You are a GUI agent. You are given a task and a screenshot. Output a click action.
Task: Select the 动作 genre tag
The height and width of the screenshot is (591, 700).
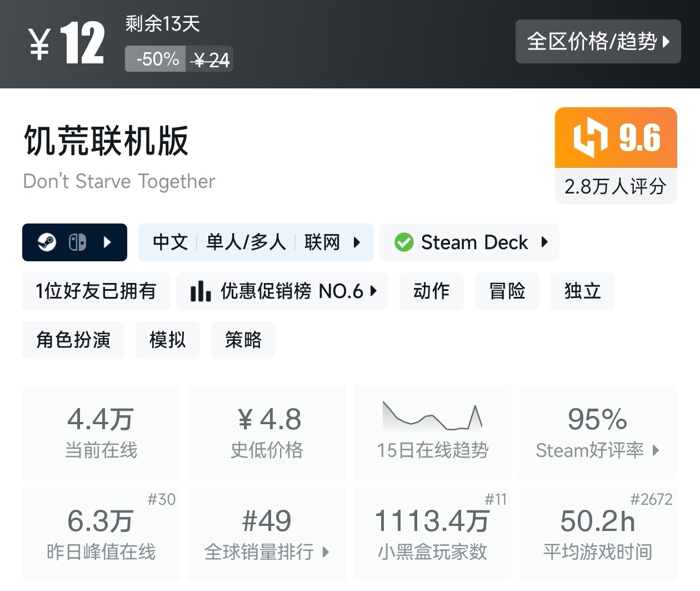(x=431, y=291)
